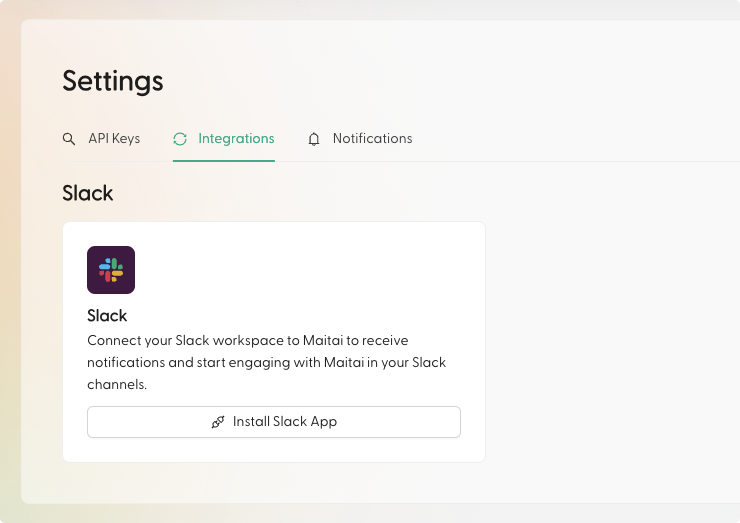Install the Slack App
Viewport: 740px width, 523px height.
274,422
